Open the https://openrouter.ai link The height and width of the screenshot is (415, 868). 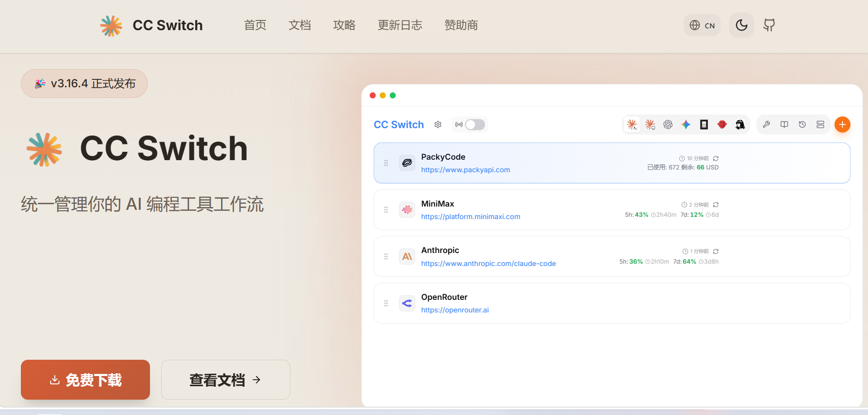(455, 310)
